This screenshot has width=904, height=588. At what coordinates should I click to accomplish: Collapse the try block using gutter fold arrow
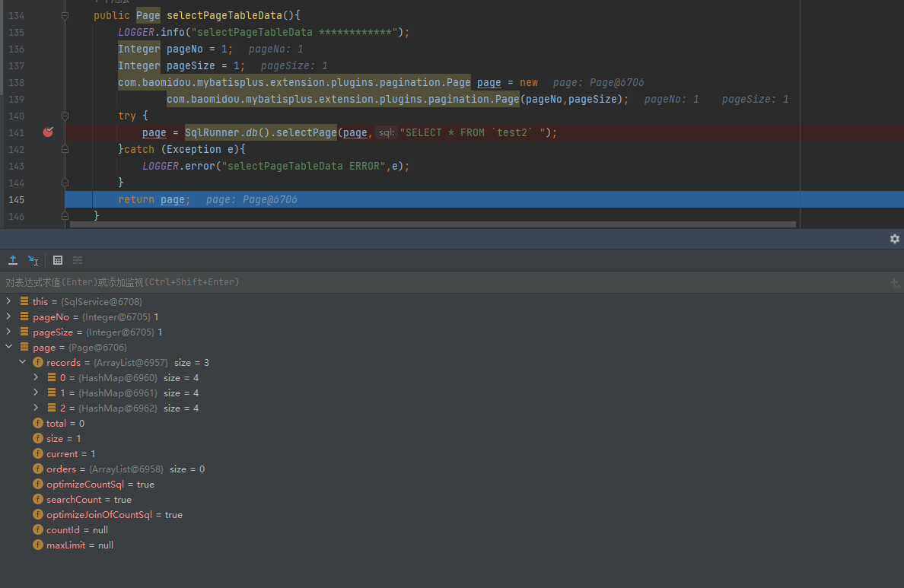pos(65,115)
